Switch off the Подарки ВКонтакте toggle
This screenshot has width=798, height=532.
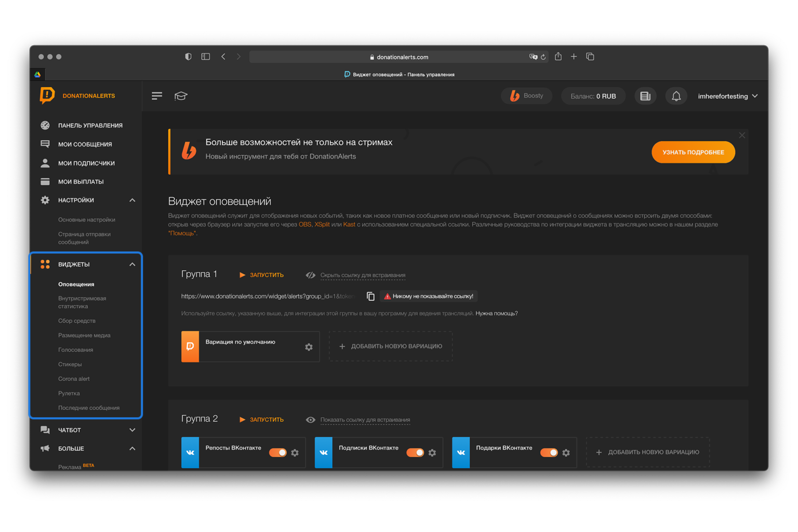(549, 453)
